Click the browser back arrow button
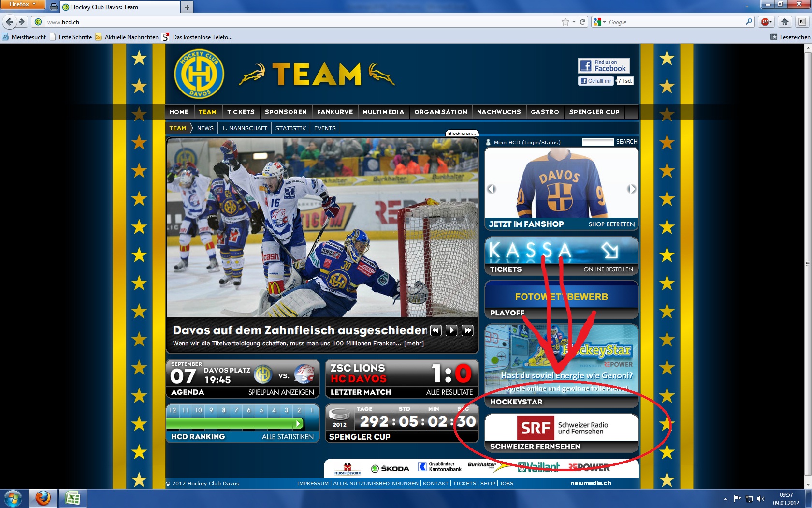Image resolution: width=812 pixels, height=508 pixels. (10, 22)
